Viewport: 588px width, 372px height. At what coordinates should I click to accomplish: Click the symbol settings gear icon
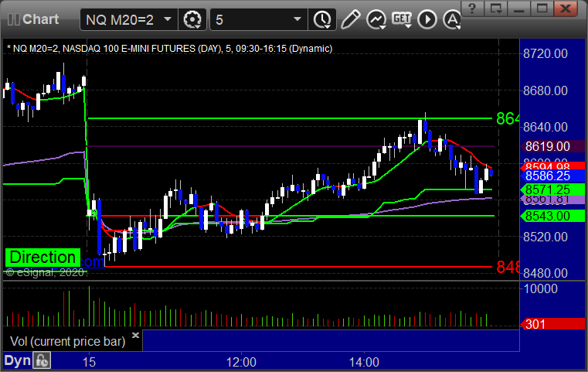(192, 19)
